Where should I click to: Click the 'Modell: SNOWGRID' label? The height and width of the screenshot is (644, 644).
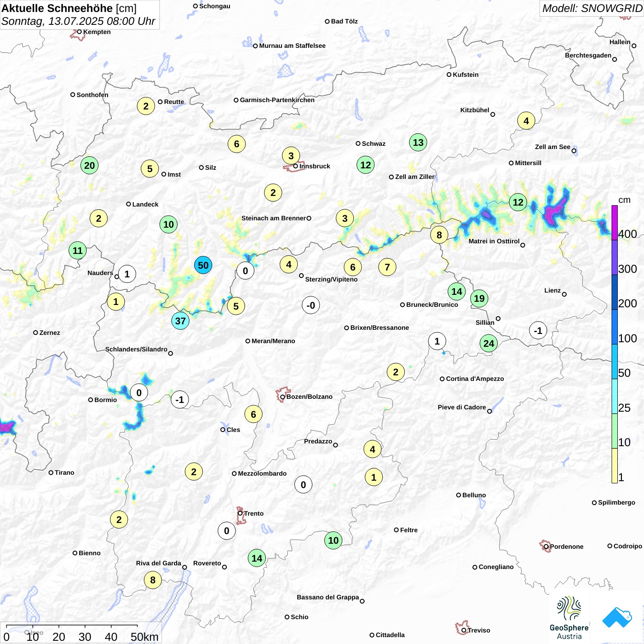tap(592, 8)
